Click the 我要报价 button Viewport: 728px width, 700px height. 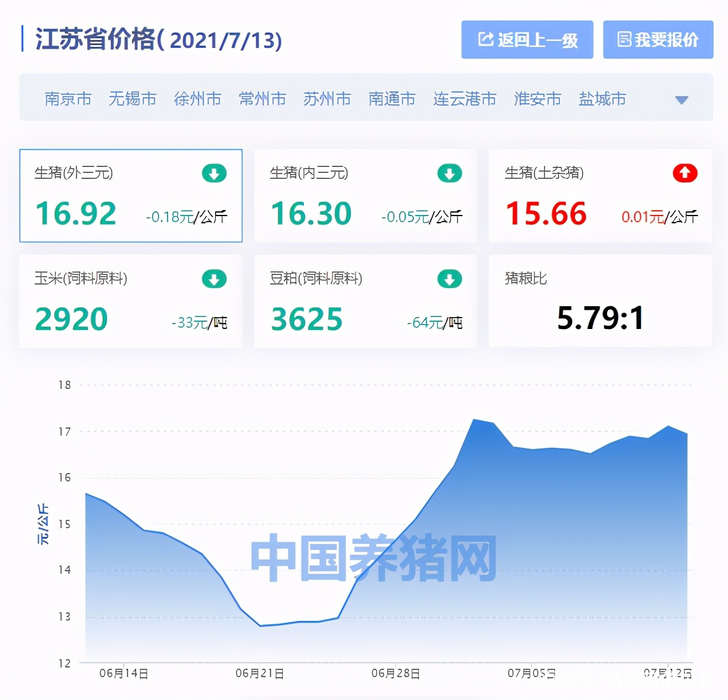tap(658, 39)
